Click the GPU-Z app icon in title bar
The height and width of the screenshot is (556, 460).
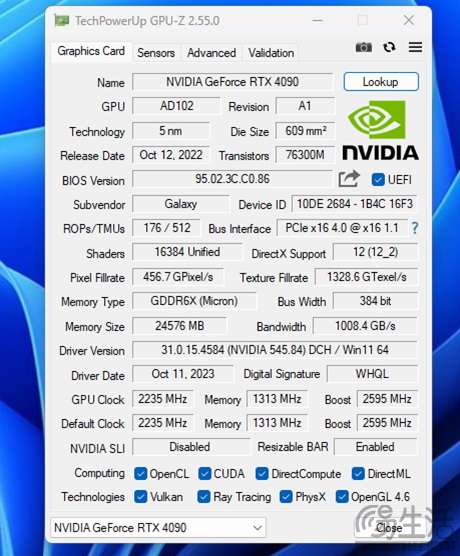[x=62, y=21]
